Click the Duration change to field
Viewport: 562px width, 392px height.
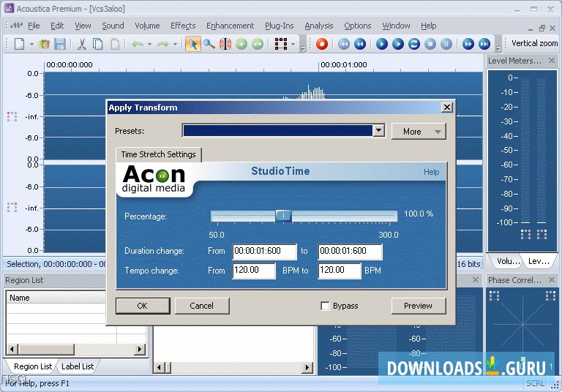click(x=351, y=251)
